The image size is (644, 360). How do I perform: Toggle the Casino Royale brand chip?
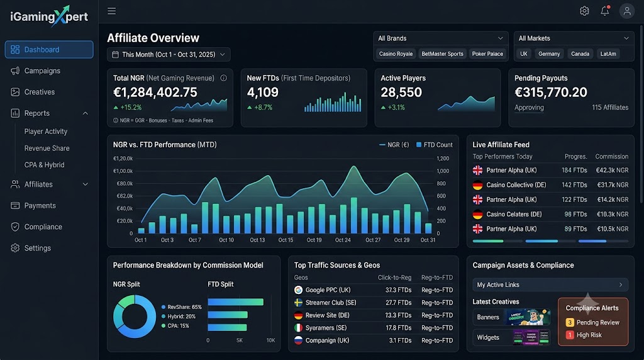pos(396,54)
